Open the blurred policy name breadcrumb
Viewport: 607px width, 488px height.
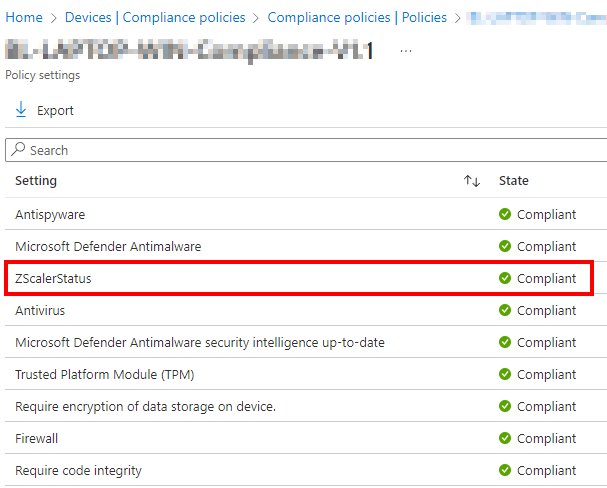tap(537, 18)
